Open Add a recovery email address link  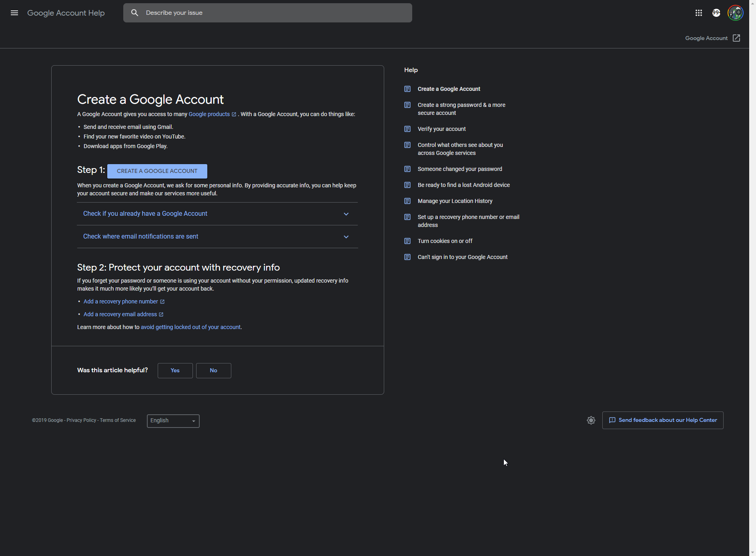[x=120, y=314]
